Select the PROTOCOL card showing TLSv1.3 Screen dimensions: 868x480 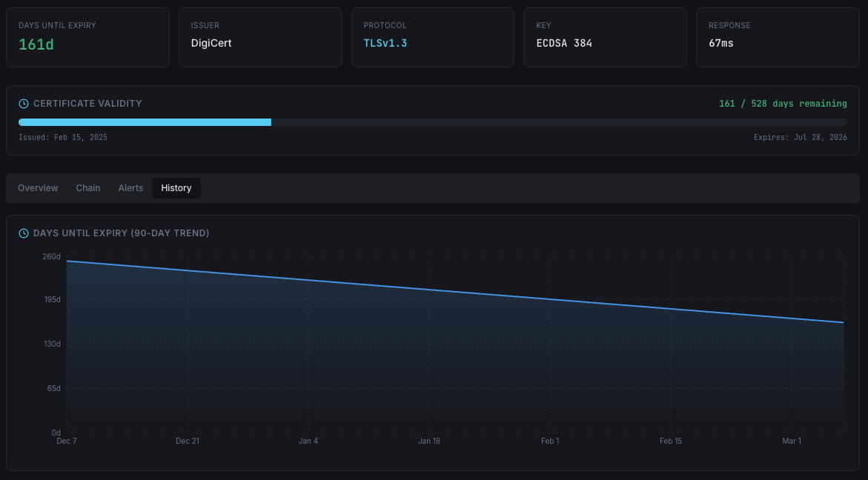click(x=433, y=37)
